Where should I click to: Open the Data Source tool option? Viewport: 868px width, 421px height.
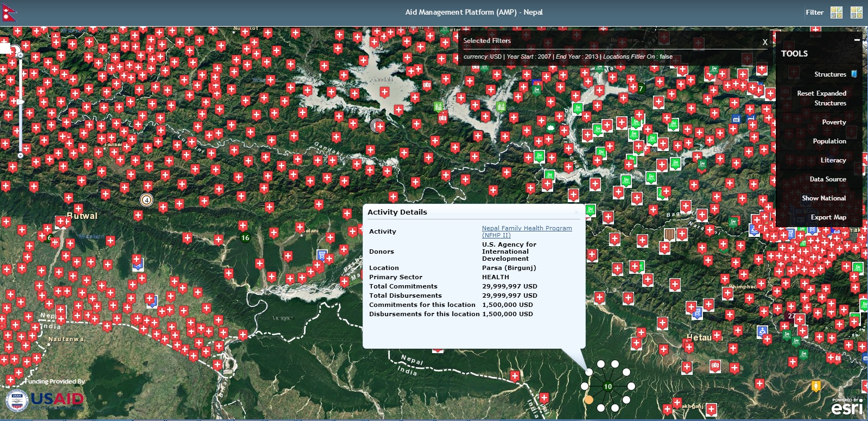(828, 179)
